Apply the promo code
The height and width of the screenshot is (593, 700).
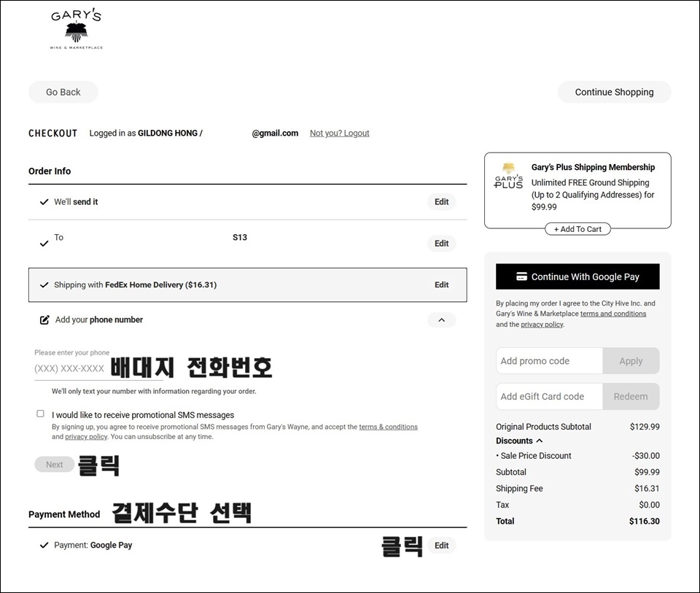point(631,361)
